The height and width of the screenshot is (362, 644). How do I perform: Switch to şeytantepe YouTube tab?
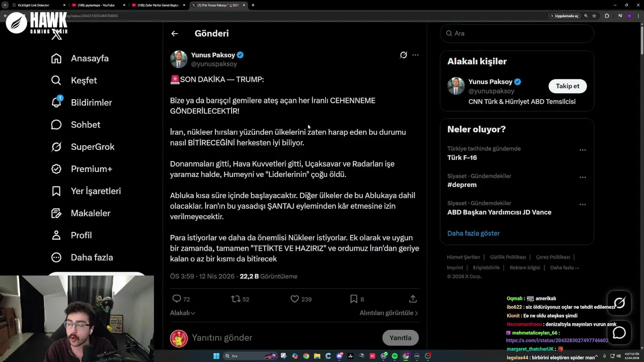(x=98, y=5)
